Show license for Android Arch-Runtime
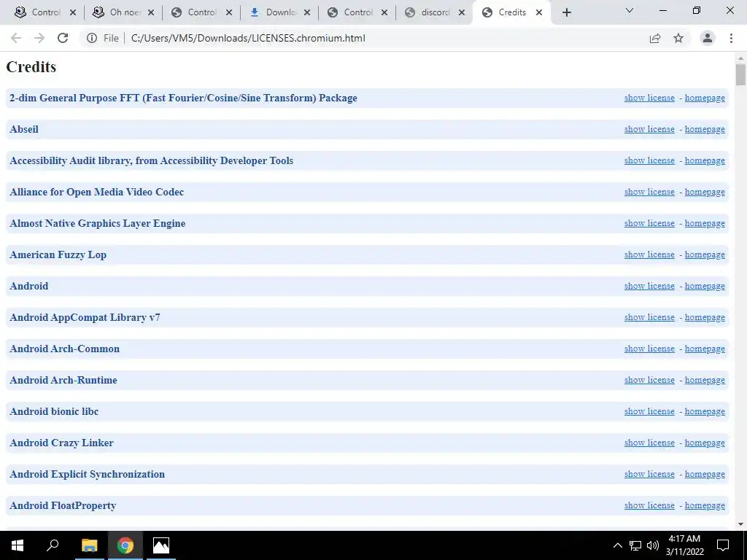 pyautogui.click(x=649, y=381)
